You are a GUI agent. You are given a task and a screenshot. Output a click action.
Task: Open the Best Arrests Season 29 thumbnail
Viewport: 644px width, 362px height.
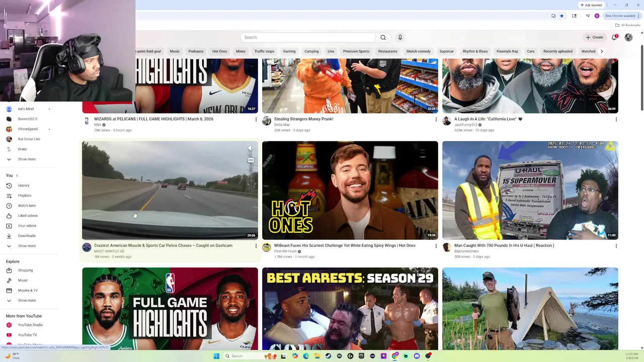[350, 309]
